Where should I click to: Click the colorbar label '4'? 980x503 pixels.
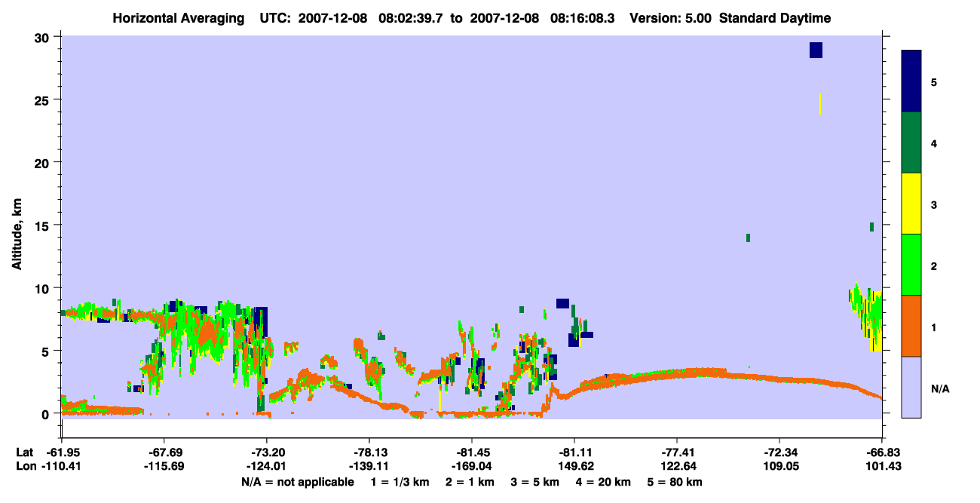pos(934,143)
